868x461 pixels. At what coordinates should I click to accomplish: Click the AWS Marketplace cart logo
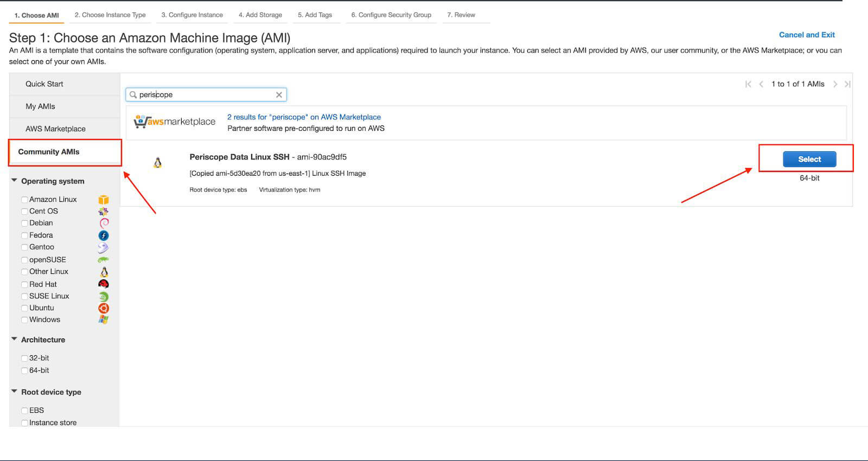tap(175, 122)
